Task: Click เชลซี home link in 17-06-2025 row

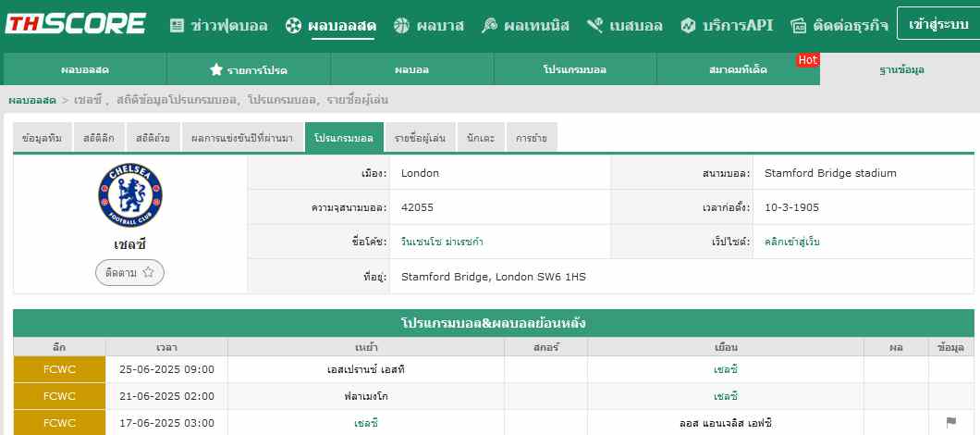Action: (366, 423)
